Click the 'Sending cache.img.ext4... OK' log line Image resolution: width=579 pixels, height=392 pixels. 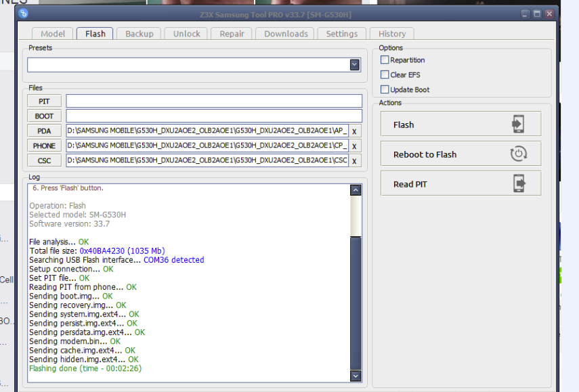pos(83,350)
